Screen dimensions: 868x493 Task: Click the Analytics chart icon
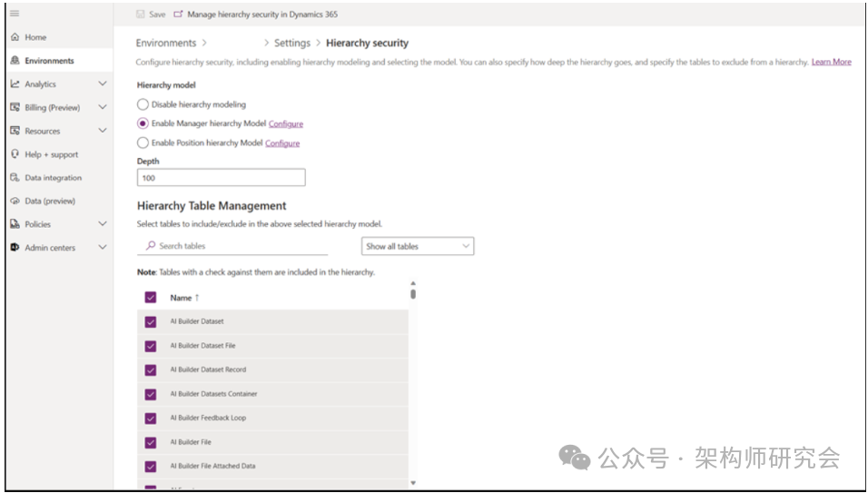(x=15, y=84)
